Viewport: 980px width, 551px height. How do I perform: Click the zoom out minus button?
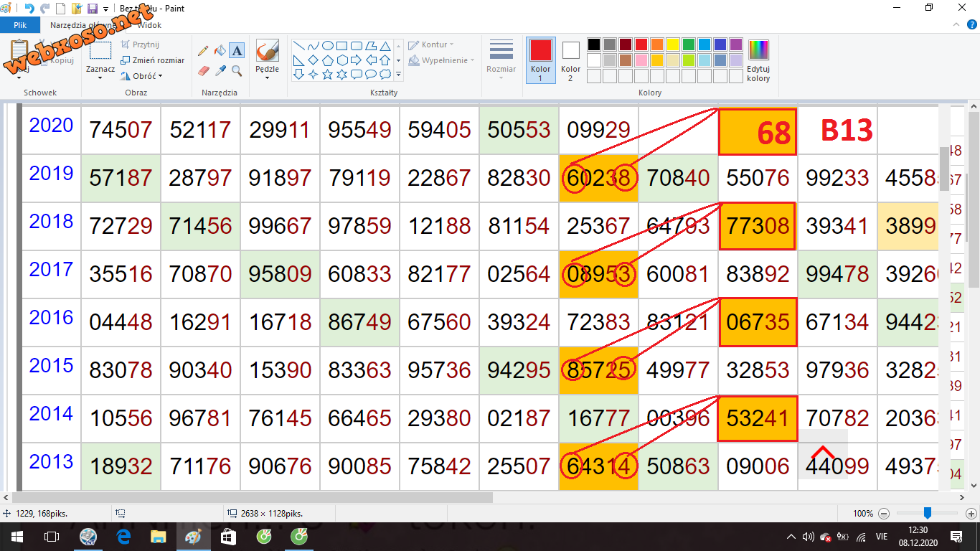pos(884,514)
